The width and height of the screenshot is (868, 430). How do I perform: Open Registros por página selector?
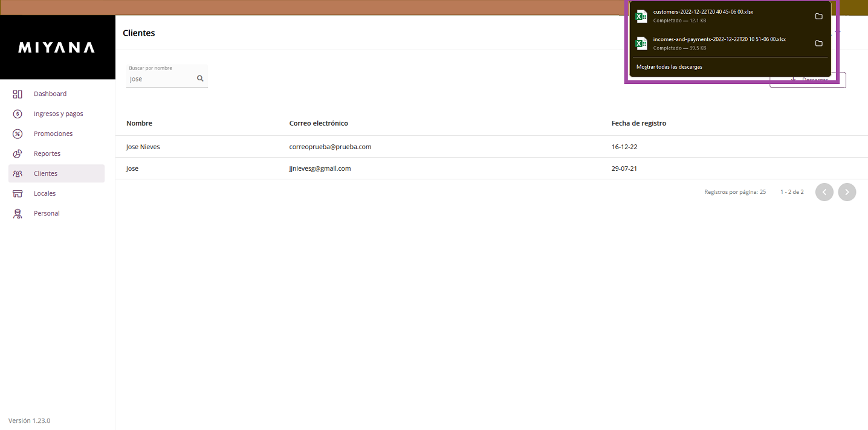pyautogui.click(x=735, y=192)
